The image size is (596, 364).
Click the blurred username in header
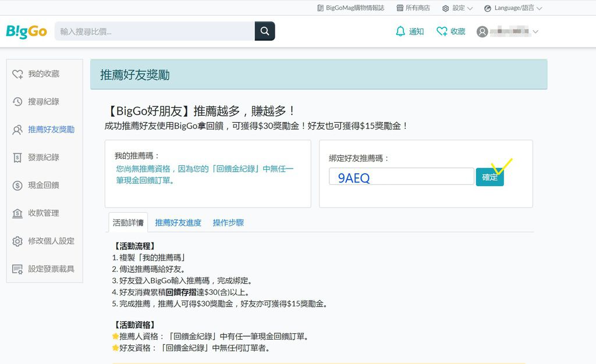tap(509, 31)
